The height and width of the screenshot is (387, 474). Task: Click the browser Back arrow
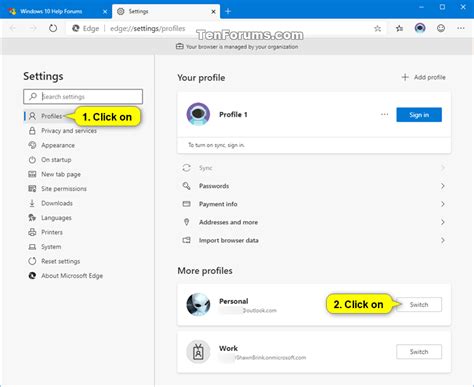(x=13, y=28)
